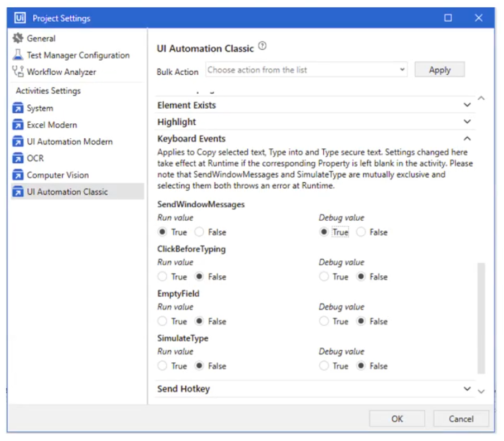Set ClickBeforeTyping Run value to False
Screen dimensions: 504x441
(x=199, y=277)
